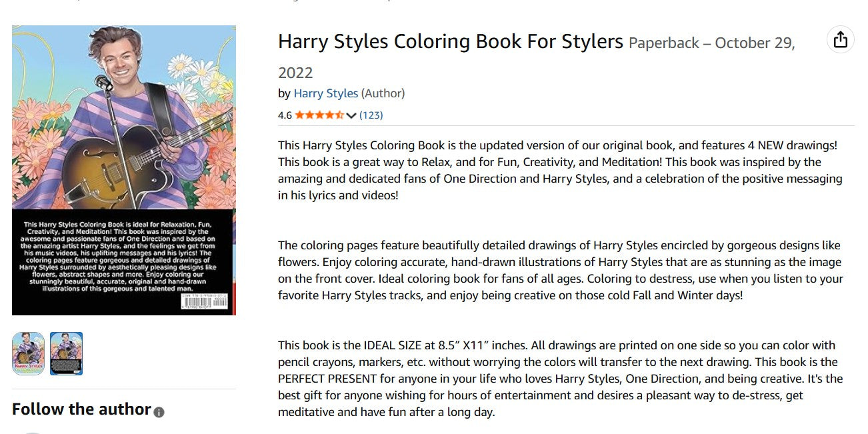
Task: Click the large back cover image
Action: coord(124,170)
